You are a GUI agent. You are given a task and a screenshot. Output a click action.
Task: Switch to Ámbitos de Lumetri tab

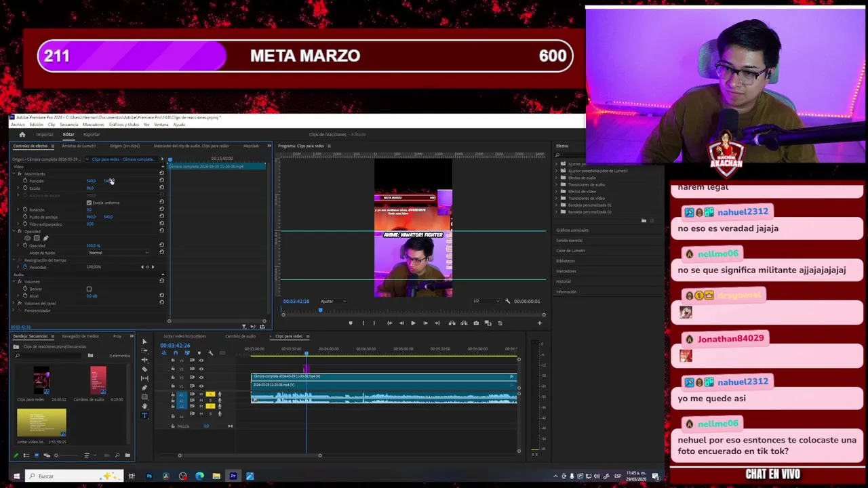click(x=79, y=146)
